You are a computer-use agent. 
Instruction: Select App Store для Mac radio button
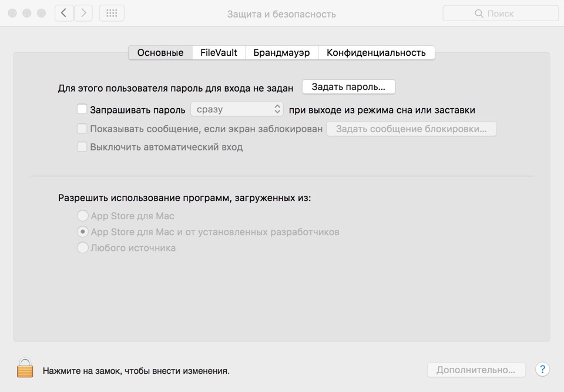(x=83, y=216)
